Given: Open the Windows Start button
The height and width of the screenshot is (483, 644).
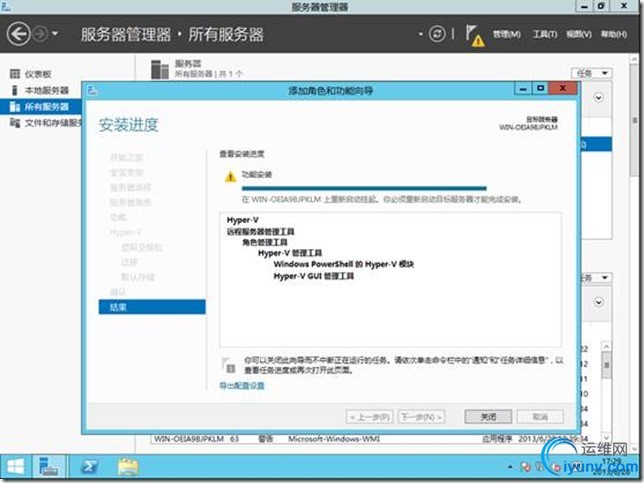Looking at the screenshot, I should click(x=16, y=467).
